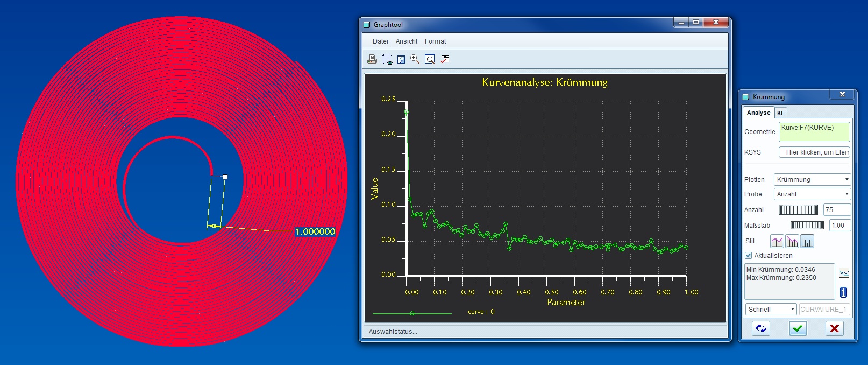
Task: Click the 'Parameter' x-axis label
Action: point(566,303)
